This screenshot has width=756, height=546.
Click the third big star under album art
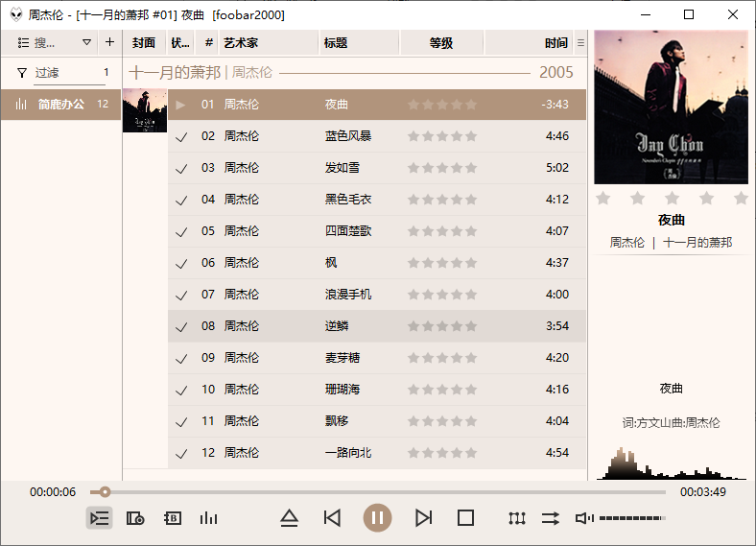(x=672, y=198)
